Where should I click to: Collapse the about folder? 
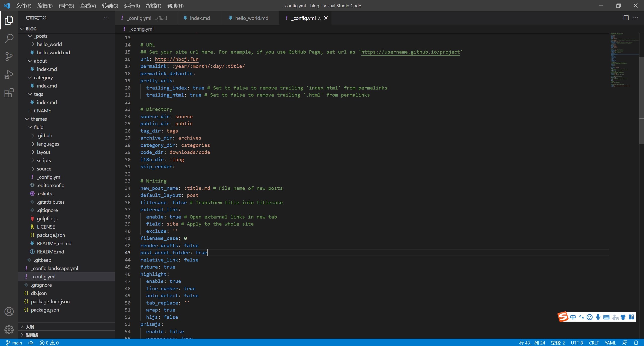coord(66,61)
